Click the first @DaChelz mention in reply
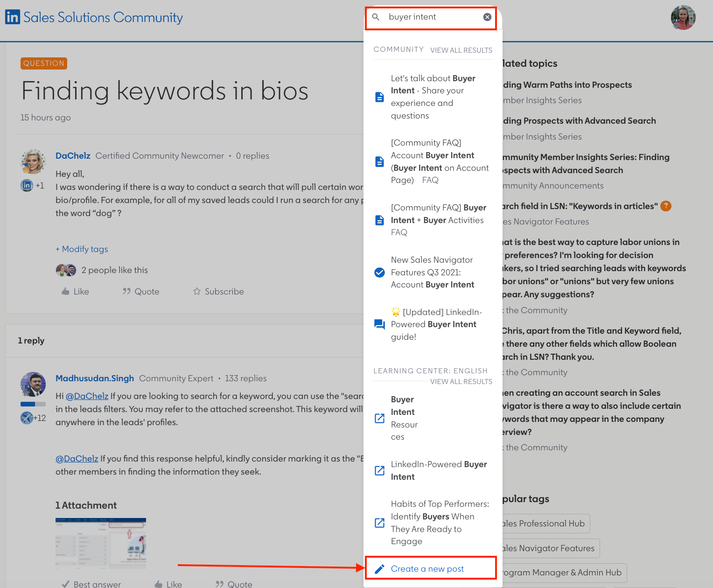 pyautogui.click(x=87, y=396)
